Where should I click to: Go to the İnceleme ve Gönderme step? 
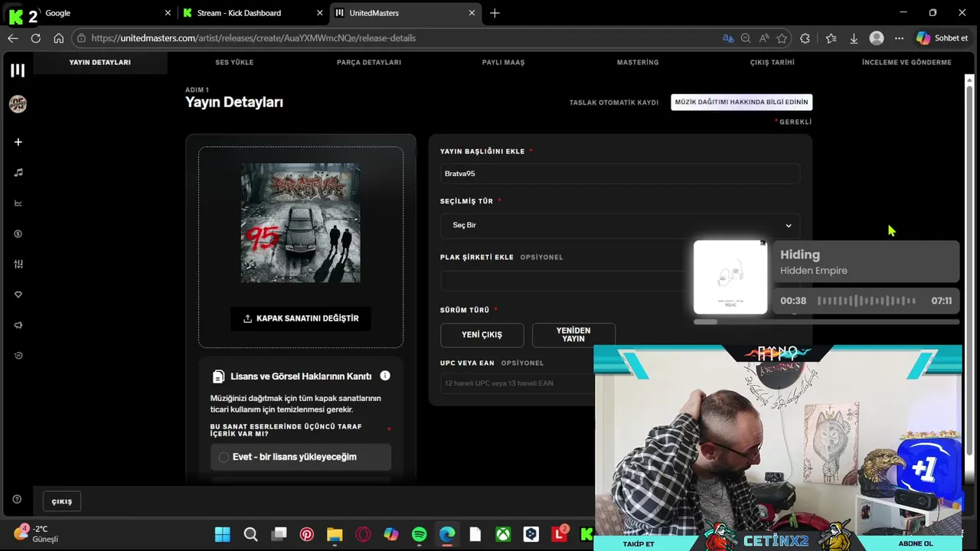point(906,62)
